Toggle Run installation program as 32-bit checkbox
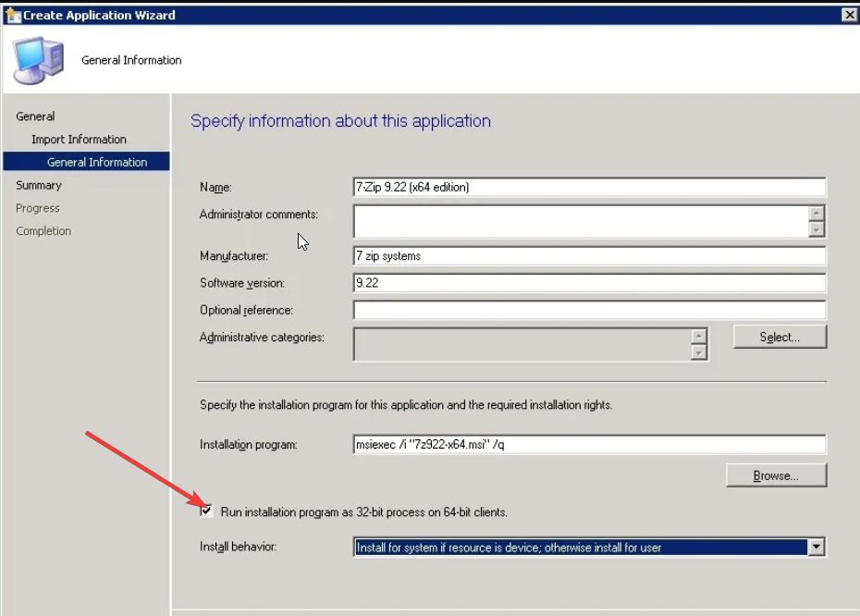 click(206, 511)
